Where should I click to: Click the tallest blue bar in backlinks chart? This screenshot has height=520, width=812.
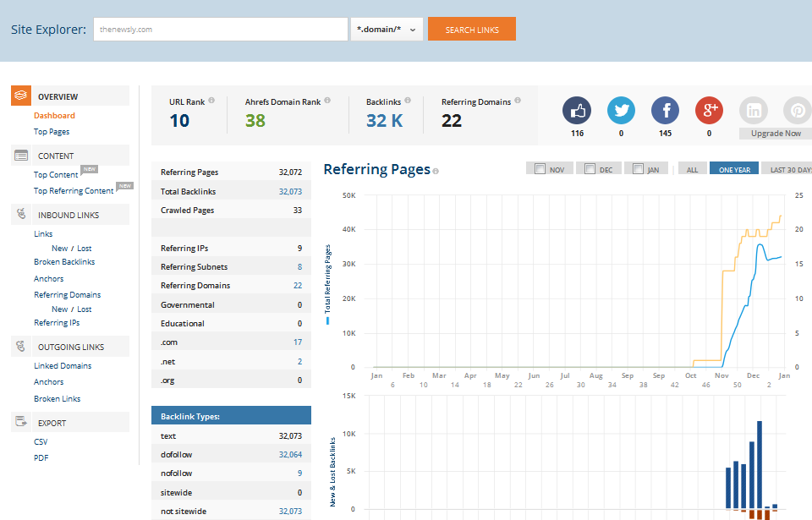760,464
